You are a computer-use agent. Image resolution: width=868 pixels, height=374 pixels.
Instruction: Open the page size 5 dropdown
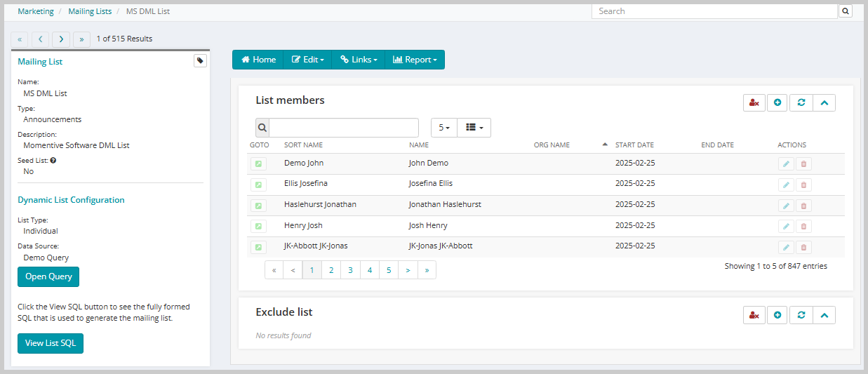pyautogui.click(x=443, y=128)
